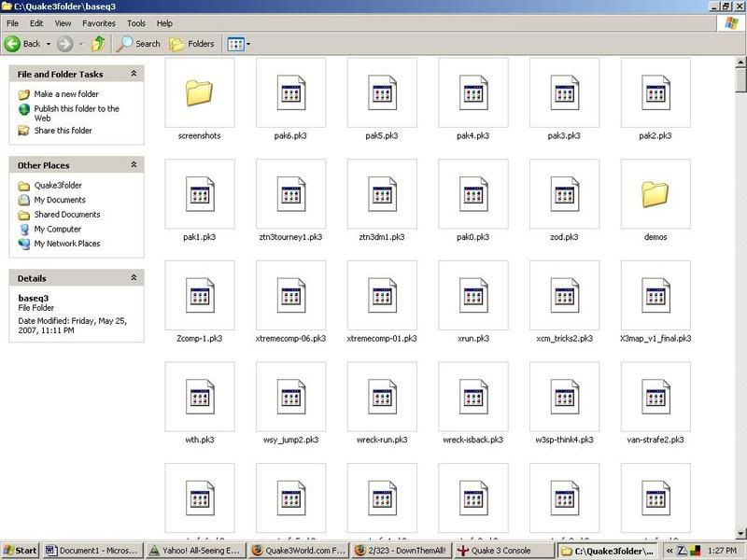Select the ztn3tourney1.pk3 file icon

coord(290,194)
